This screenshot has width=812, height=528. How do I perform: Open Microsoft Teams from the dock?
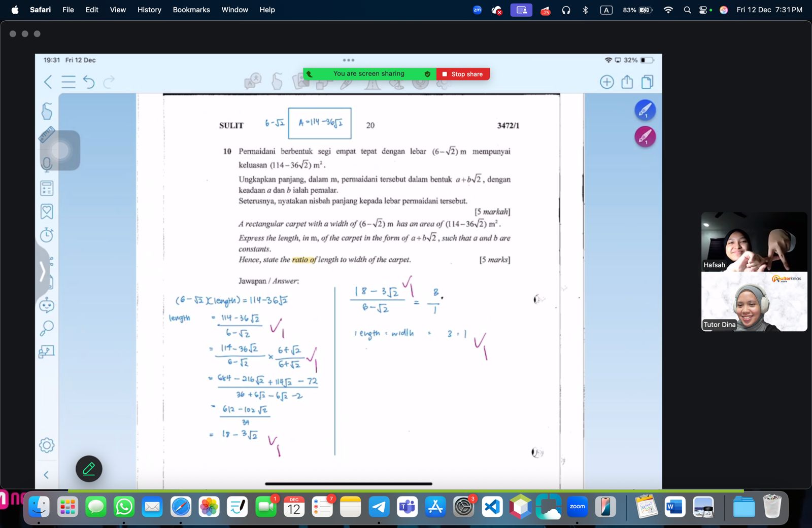(407, 506)
